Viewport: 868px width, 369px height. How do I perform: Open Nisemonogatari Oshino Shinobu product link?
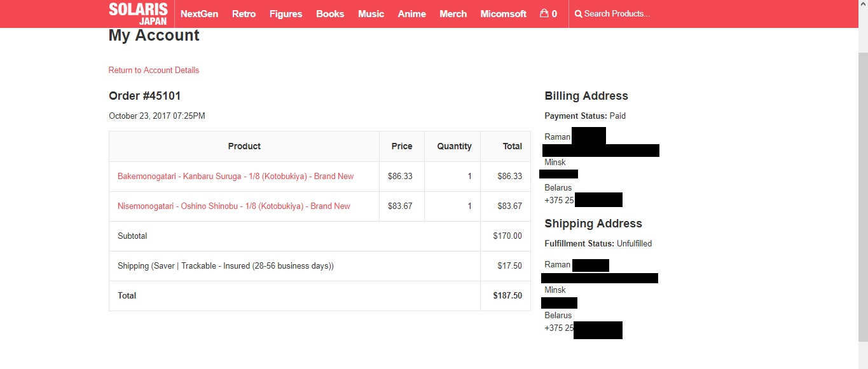233,206
